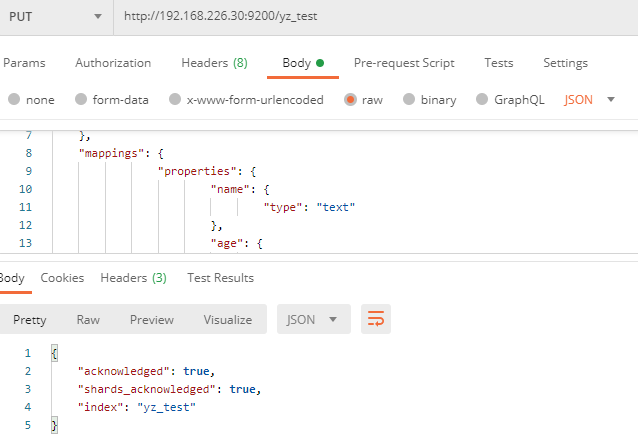
Task: Select the GraphQL body option
Action: [x=483, y=100]
